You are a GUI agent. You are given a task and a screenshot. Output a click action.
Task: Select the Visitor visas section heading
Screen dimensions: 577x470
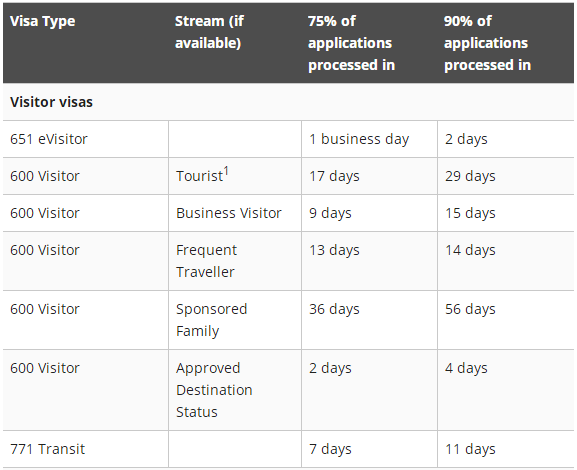pyautogui.click(x=52, y=102)
